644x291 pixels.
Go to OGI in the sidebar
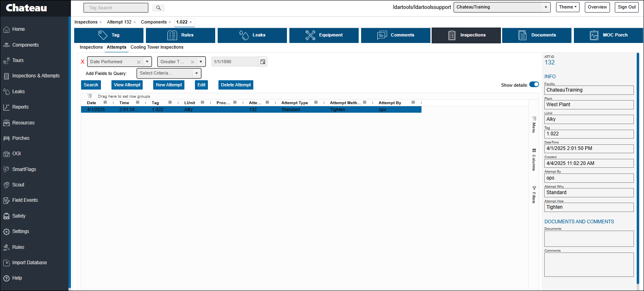coord(16,154)
